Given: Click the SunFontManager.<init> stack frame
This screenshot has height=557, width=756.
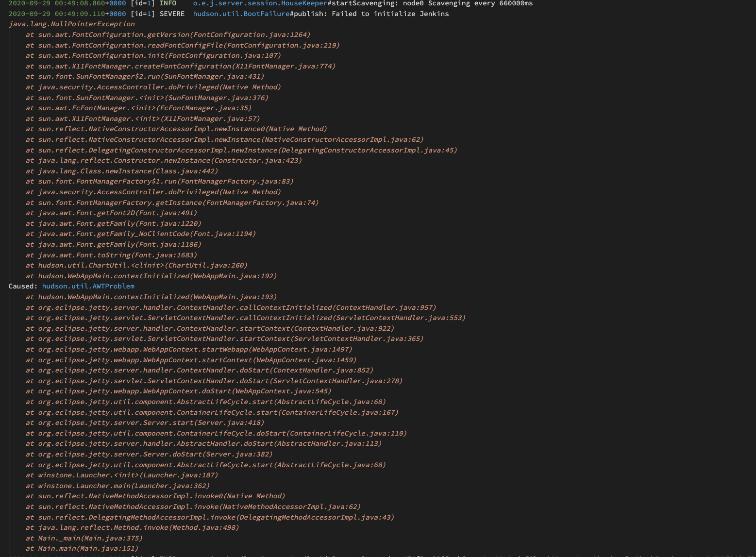Looking at the screenshot, I should (x=147, y=98).
